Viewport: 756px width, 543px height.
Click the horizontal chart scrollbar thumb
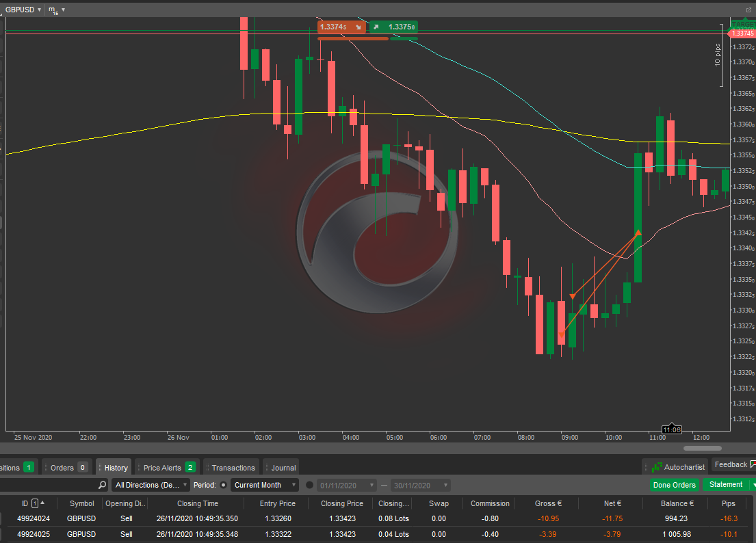pyautogui.click(x=702, y=448)
